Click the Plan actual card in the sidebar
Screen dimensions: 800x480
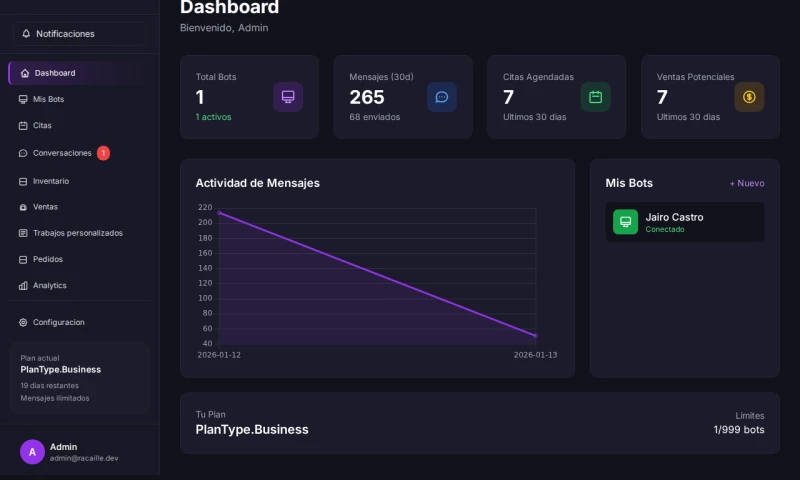[80, 379]
